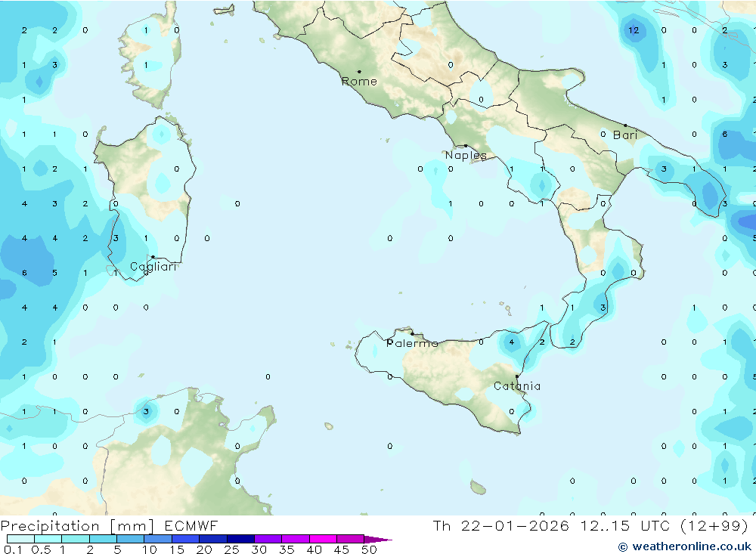The image size is (756, 554).
Task: Select the Catania city marker dot
Action: (517, 376)
